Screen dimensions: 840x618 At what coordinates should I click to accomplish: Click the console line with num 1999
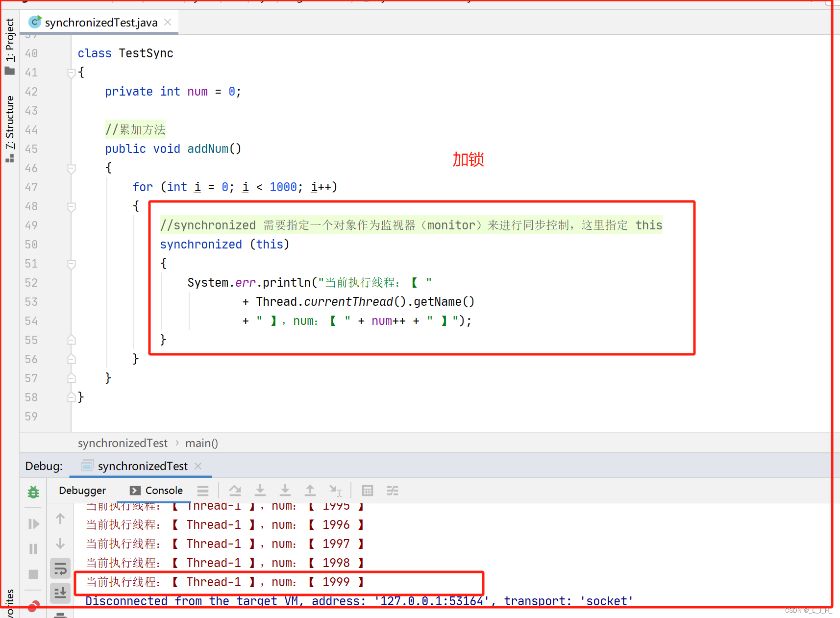(225, 582)
